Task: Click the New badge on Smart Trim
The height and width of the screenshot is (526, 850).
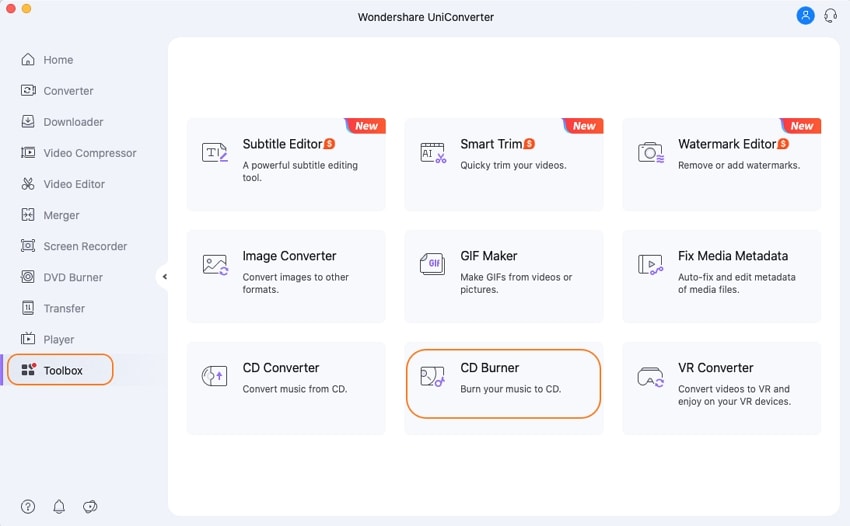Action: click(584, 126)
